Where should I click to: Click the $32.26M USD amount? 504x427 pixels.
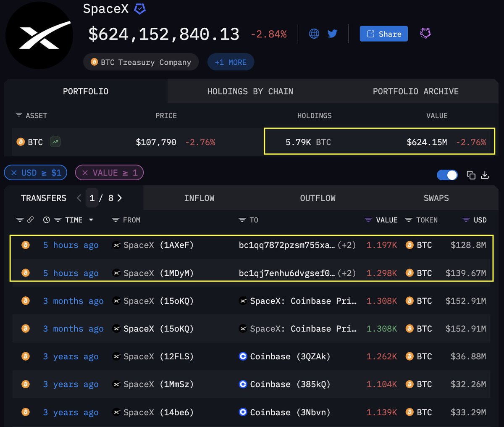(x=468, y=384)
